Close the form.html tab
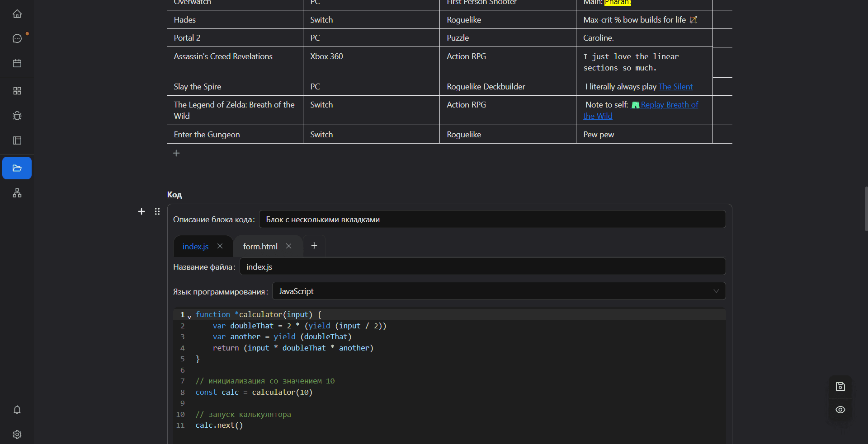Viewport: 868px width, 444px height. (288, 246)
